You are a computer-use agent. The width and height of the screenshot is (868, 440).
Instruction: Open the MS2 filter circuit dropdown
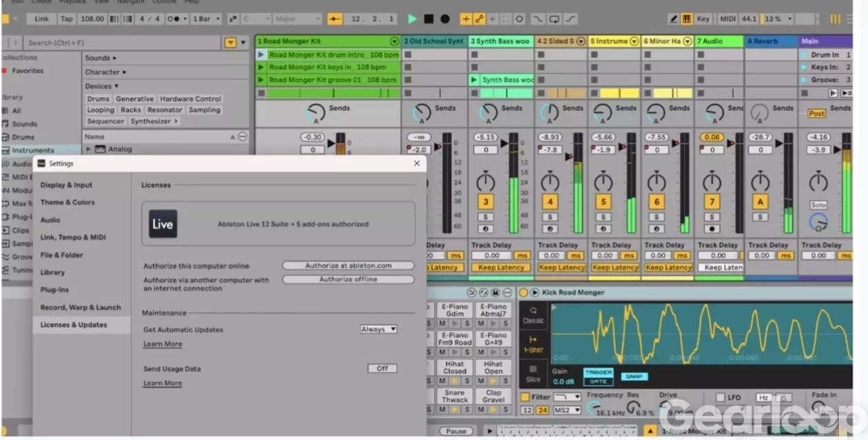click(x=568, y=410)
